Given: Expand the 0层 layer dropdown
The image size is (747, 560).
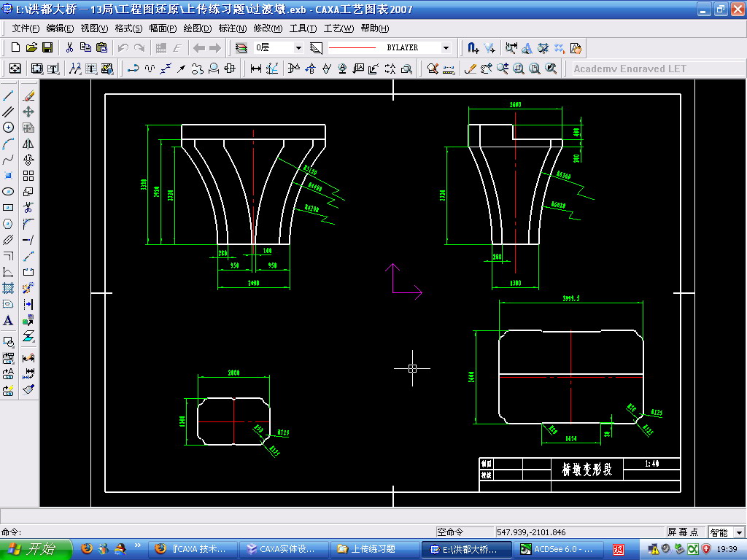Looking at the screenshot, I should 298,47.
